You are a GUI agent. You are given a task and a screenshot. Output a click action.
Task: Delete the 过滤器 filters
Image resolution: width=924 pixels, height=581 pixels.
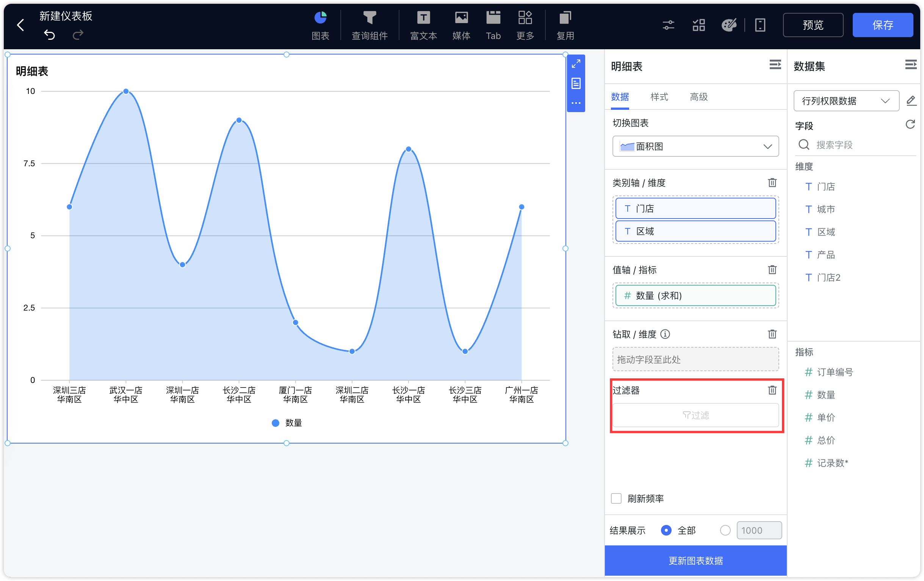click(x=772, y=390)
